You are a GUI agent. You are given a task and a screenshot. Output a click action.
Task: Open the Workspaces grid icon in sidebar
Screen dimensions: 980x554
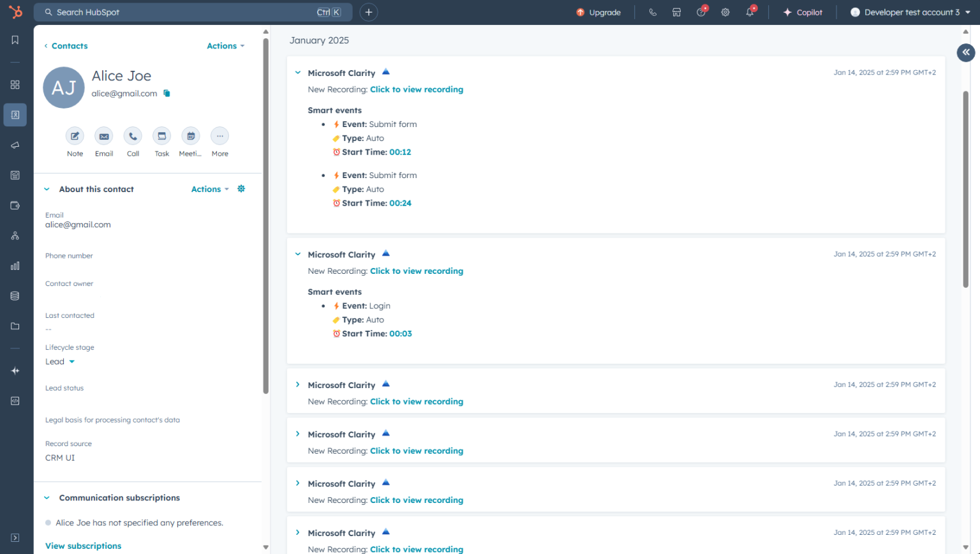(x=15, y=84)
